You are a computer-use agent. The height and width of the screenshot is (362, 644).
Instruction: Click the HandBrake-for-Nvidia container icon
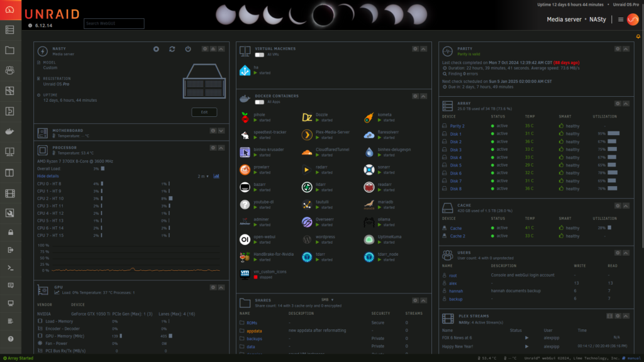(x=245, y=257)
